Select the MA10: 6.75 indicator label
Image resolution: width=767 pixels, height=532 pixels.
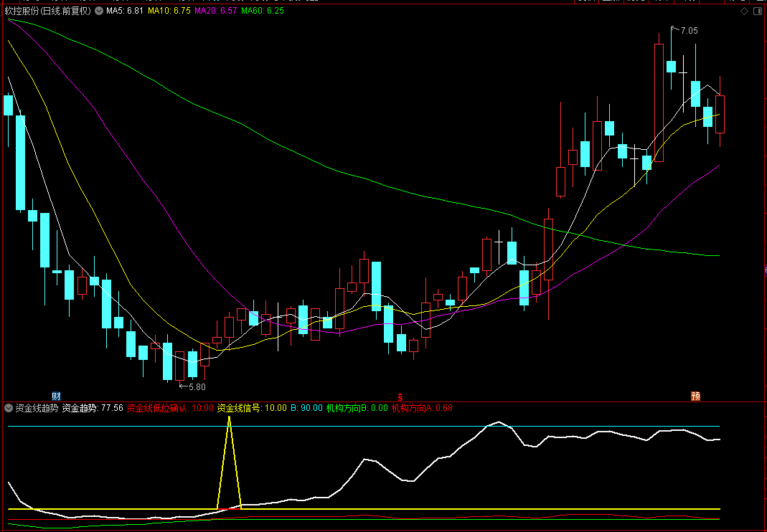pyautogui.click(x=169, y=11)
